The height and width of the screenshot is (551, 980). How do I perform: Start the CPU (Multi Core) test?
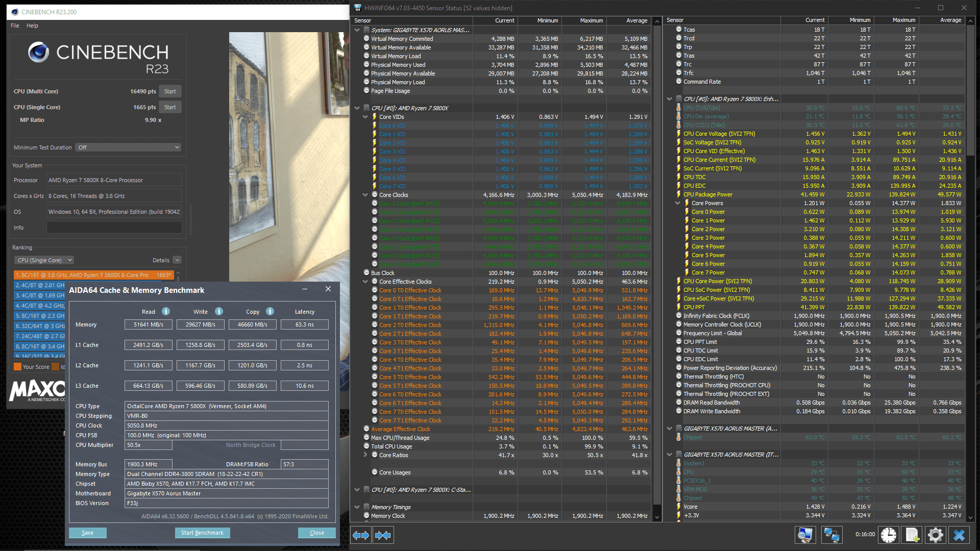coord(170,91)
